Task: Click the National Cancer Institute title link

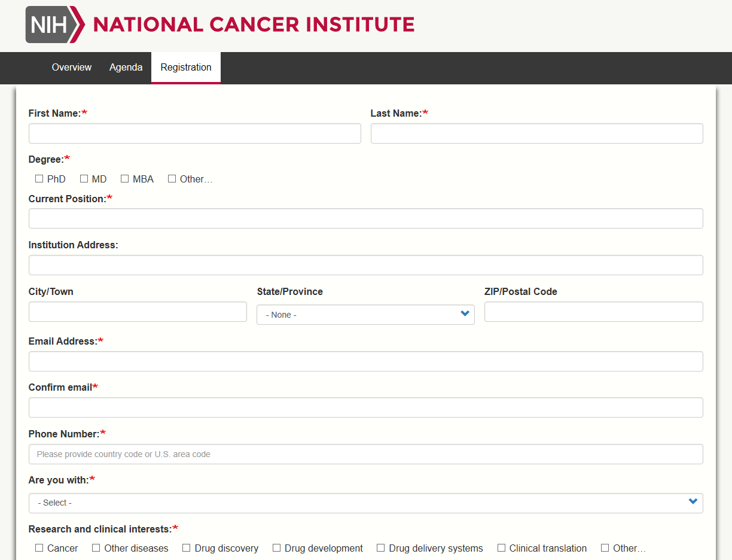Action: pos(254,25)
